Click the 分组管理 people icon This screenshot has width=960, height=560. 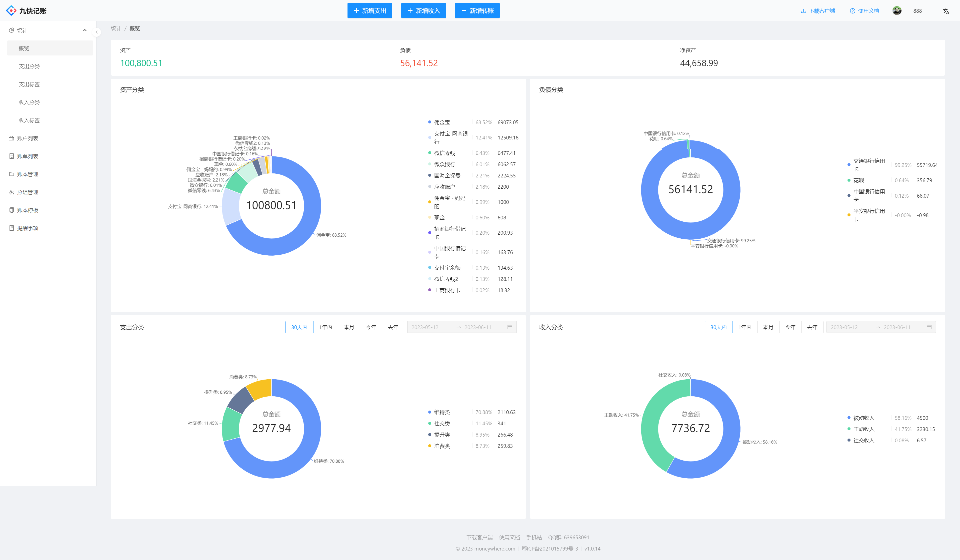(x=11, y=192)
